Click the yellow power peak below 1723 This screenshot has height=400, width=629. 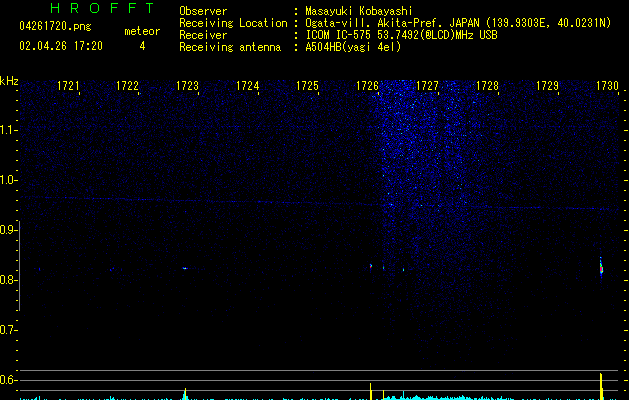tap(185, 394)
